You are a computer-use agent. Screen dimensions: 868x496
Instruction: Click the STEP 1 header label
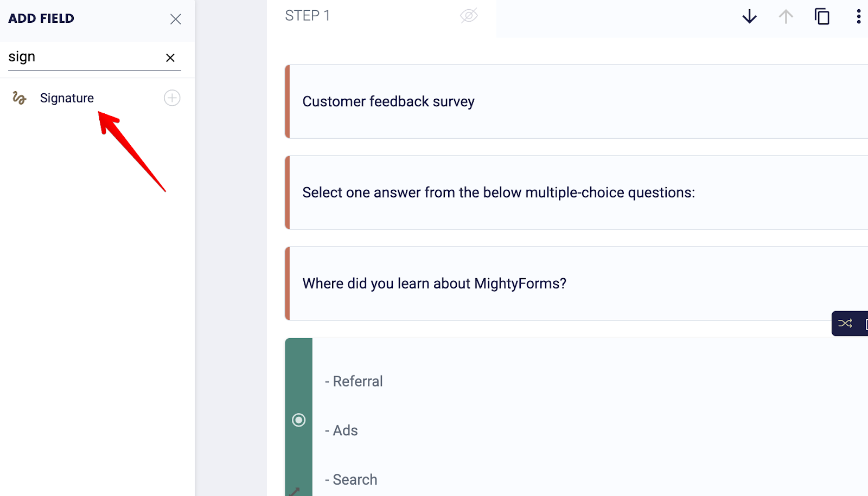(x=308, y=16)
